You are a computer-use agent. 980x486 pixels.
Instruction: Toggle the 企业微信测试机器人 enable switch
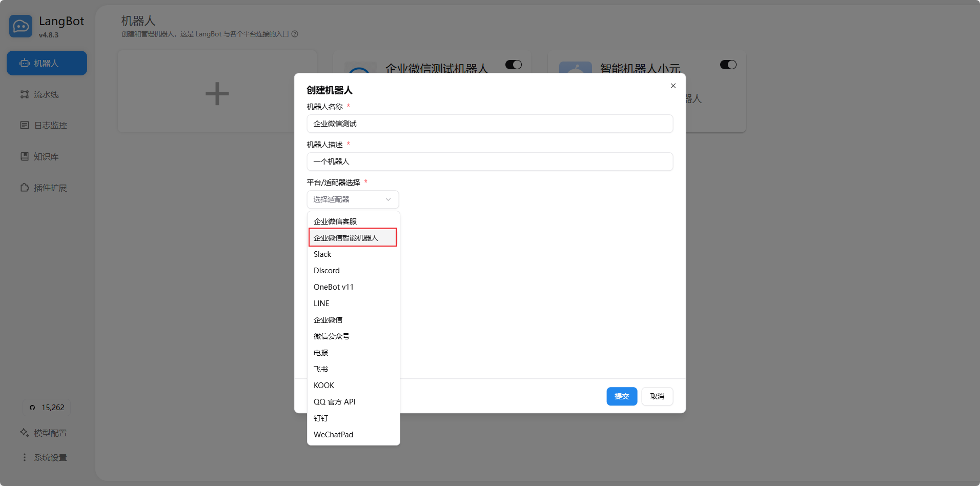click(x=514, y=65)
